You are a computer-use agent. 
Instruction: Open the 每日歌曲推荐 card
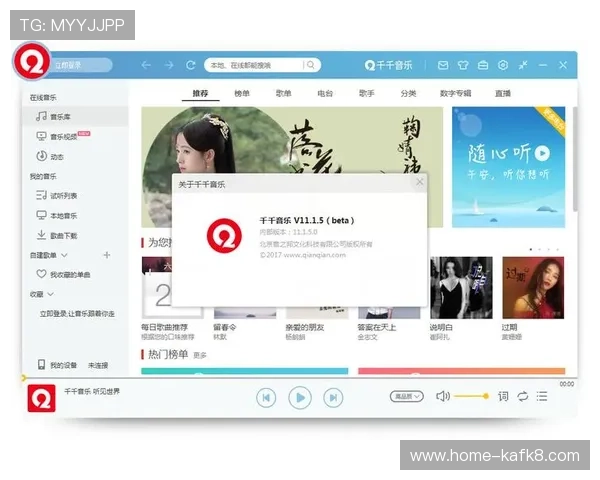click(156, 287)
